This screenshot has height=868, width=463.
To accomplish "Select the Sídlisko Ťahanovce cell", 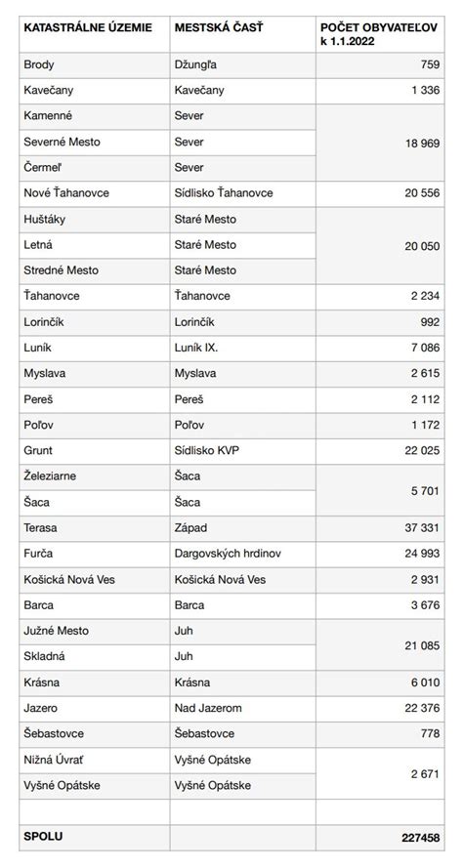I will tap(242, 193).
